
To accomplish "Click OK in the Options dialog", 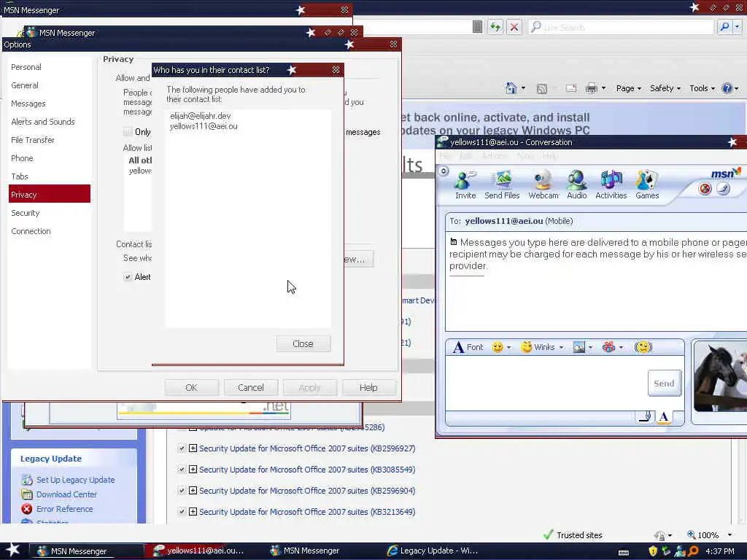I will pos(192,388).
